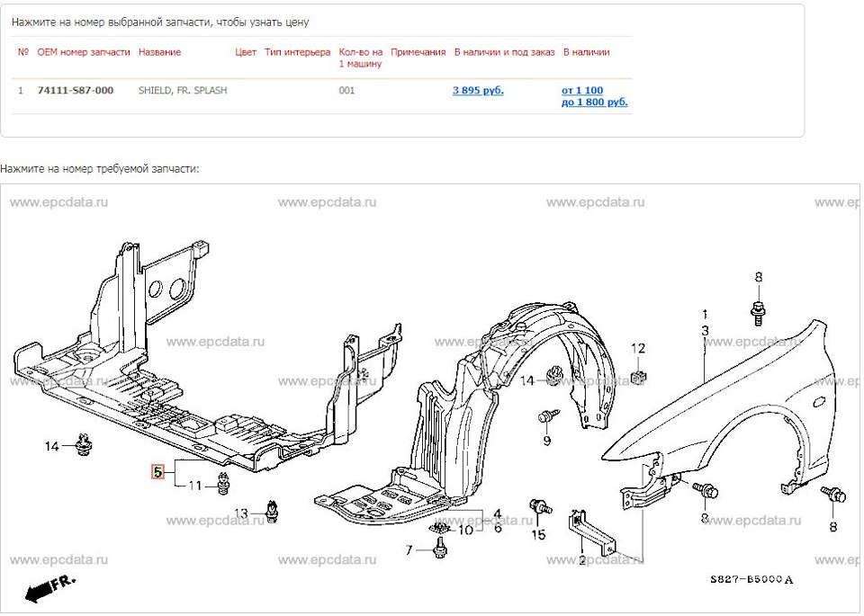
Task: Select number 8 above the upper fender bolt
Action: pos(758,277)
